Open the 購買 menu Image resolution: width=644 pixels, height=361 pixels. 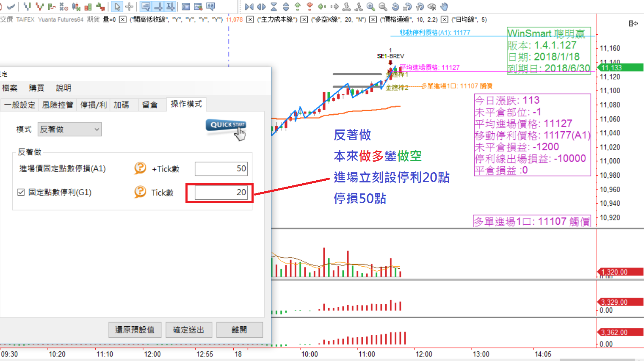click(x=36, y=88)
